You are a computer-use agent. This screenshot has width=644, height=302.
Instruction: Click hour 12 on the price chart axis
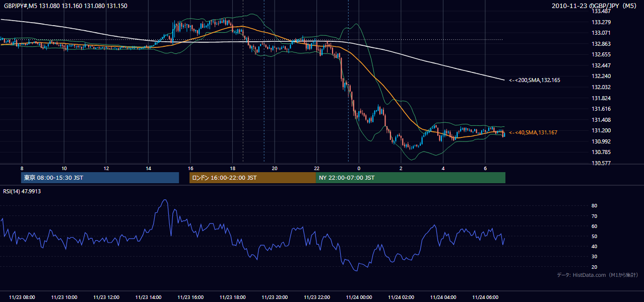(106, 168)
